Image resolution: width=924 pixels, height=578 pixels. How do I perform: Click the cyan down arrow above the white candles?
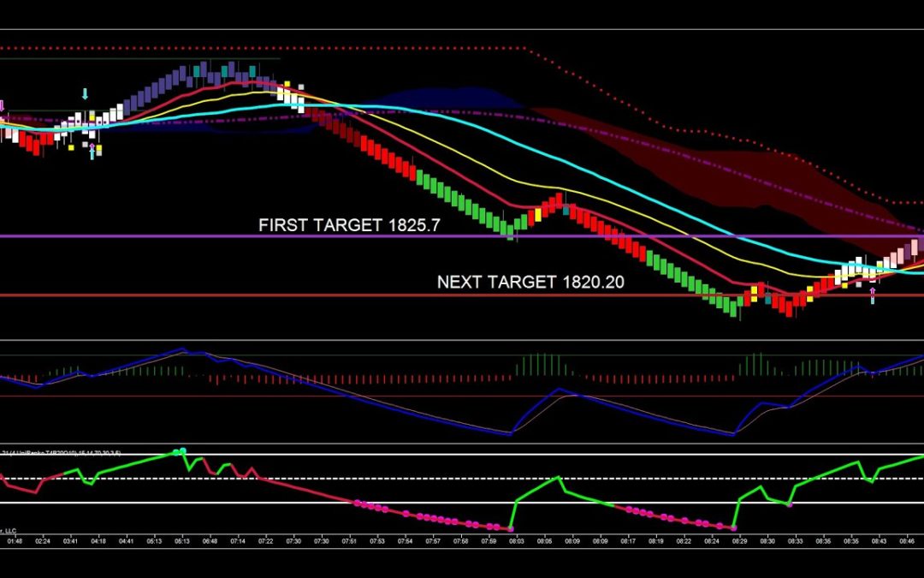tap(85, 93)
